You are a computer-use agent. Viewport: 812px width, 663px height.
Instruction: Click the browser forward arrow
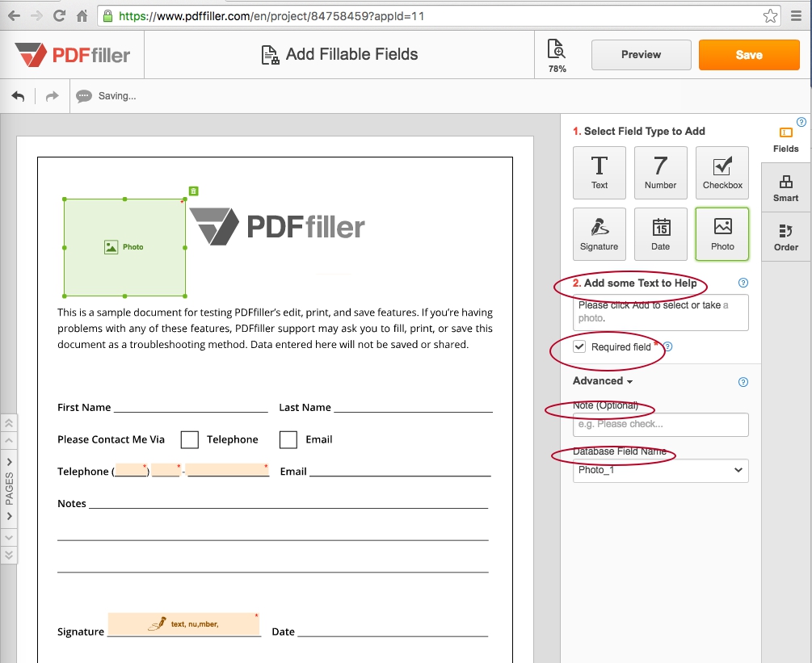click(x=37, y=16)
